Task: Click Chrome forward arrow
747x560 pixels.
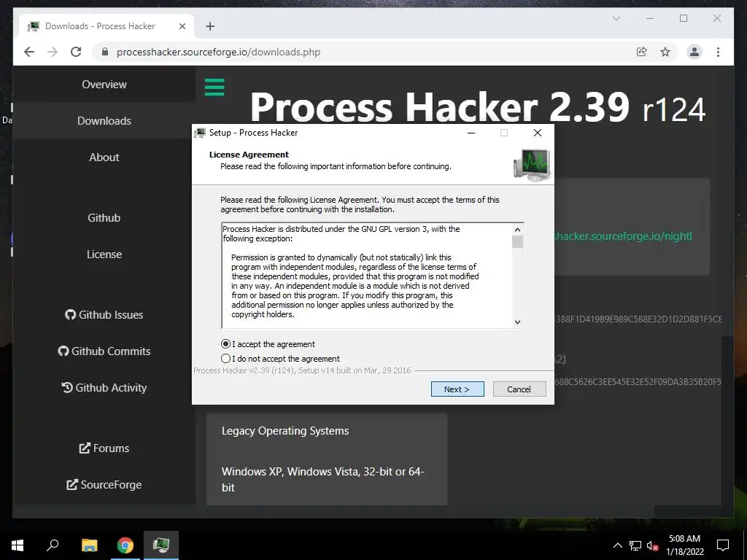Action: coord(53,52)
